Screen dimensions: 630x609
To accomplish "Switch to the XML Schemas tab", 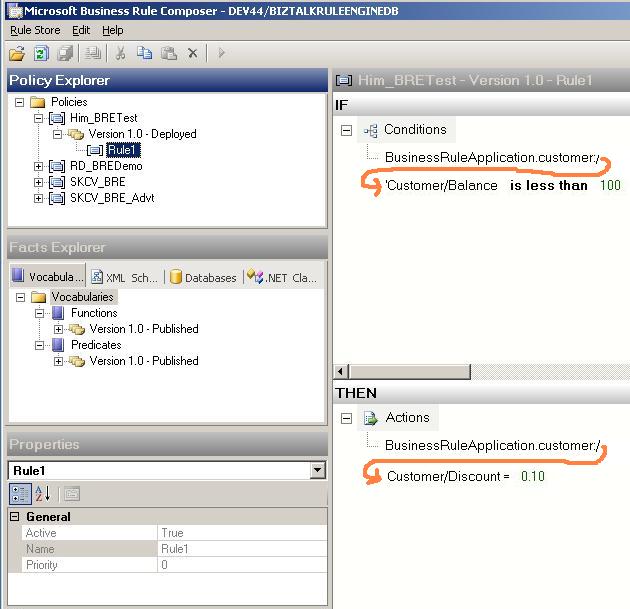I will [x=124, y=278].
